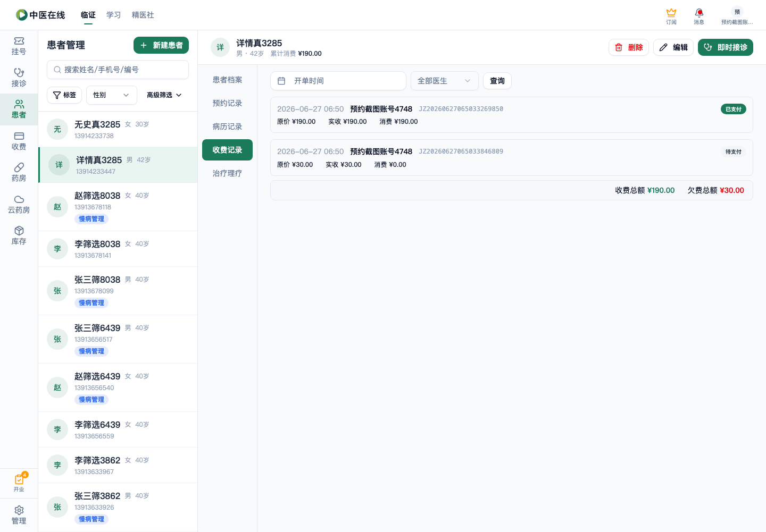Click 欠费总额 ¥30.00 amount
The height and width of the screenshot is (532, 766).
pos(716,190)
